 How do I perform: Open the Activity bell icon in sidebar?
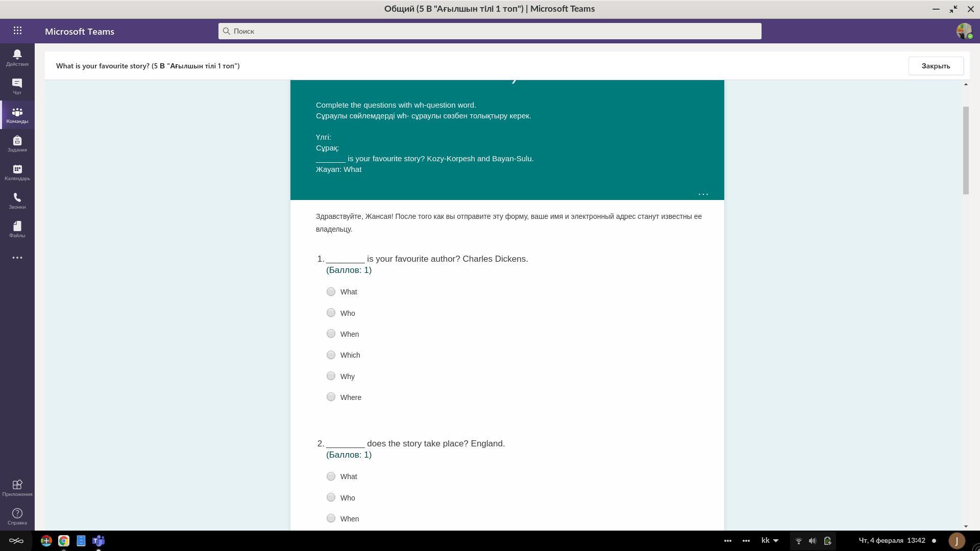[x=17, y=57]
